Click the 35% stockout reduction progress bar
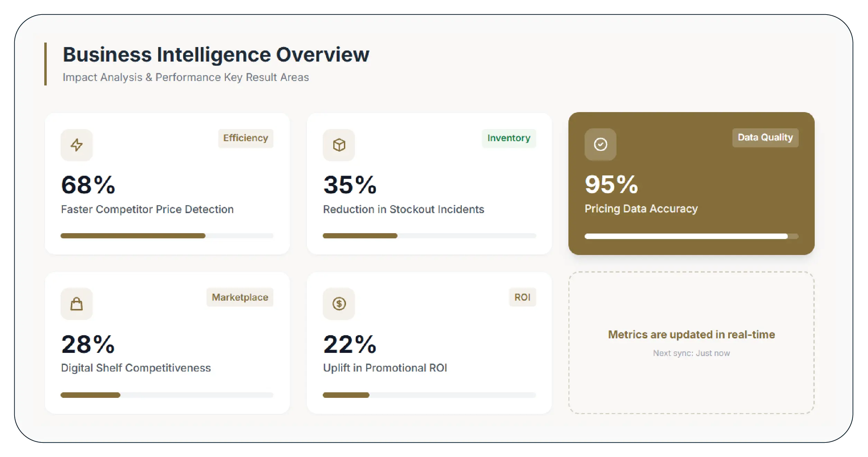The width and height of the screenshot is (868, 457). [x=429, y=236]
